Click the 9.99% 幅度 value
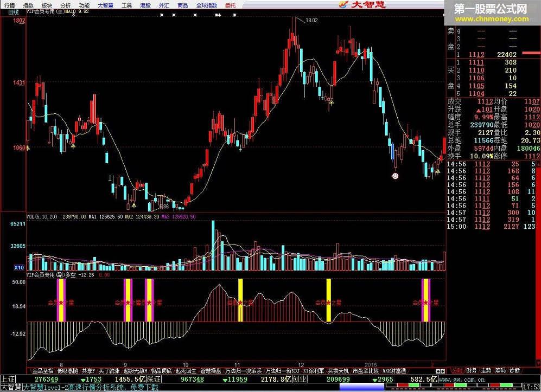Screen dimensions: 541x392 click(483, 117)
